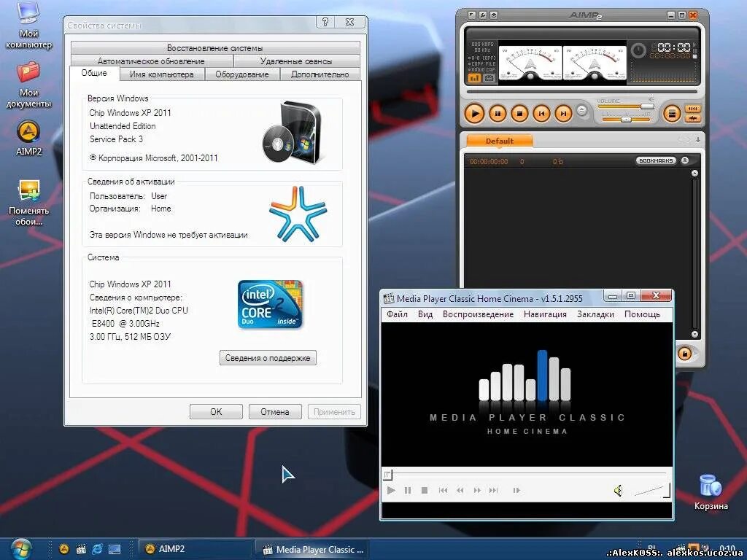Open Мой компьютер desktop icon
This screenshot has width=747, height=560.
(28, 26)
